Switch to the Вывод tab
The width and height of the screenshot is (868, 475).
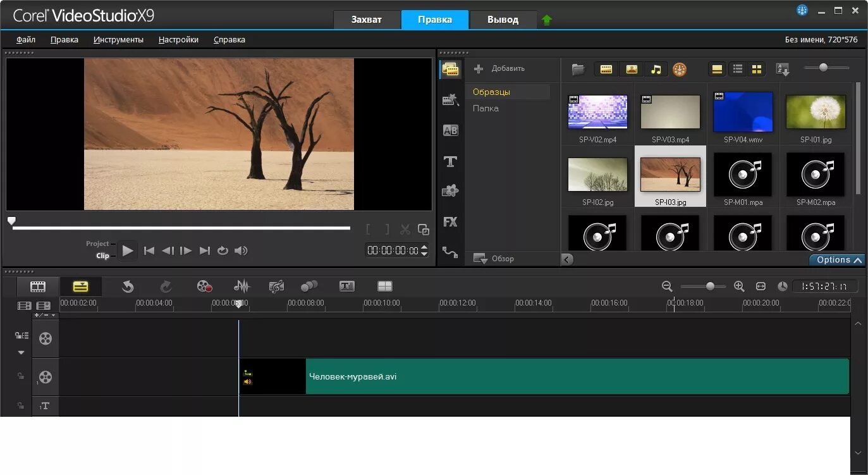(503, 20)
